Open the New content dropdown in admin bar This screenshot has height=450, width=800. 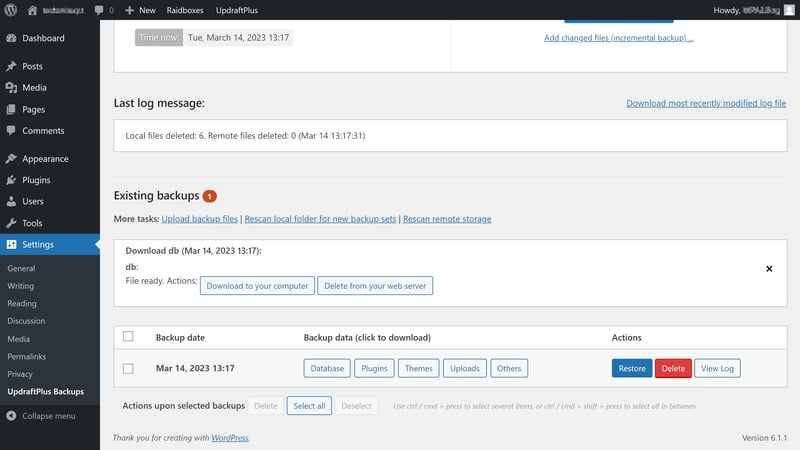pos(140,9)
